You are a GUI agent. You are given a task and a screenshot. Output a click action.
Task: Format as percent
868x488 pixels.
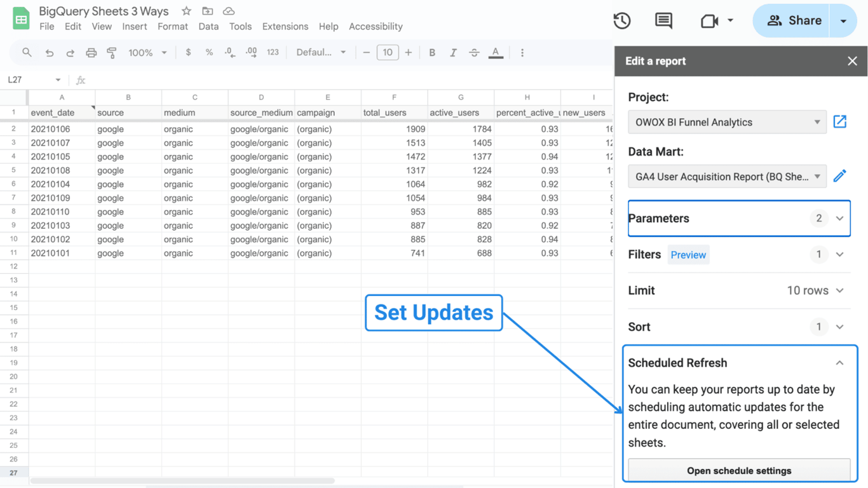click(209, 53)
